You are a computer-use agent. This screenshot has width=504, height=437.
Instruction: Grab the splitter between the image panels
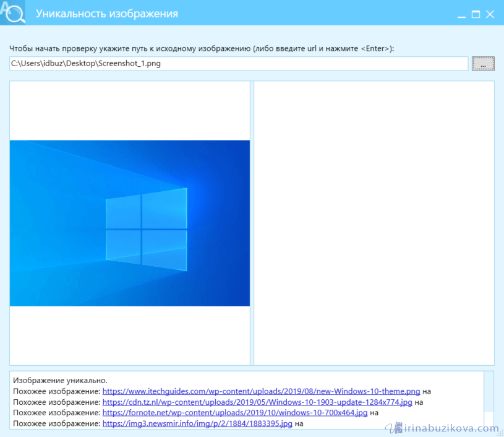(252, 223)
